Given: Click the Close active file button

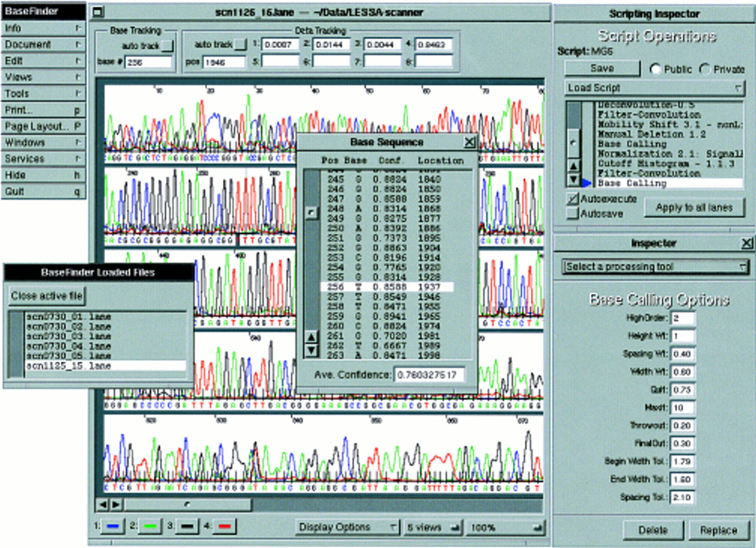Looking at the screenshot, I should (47, 296).
